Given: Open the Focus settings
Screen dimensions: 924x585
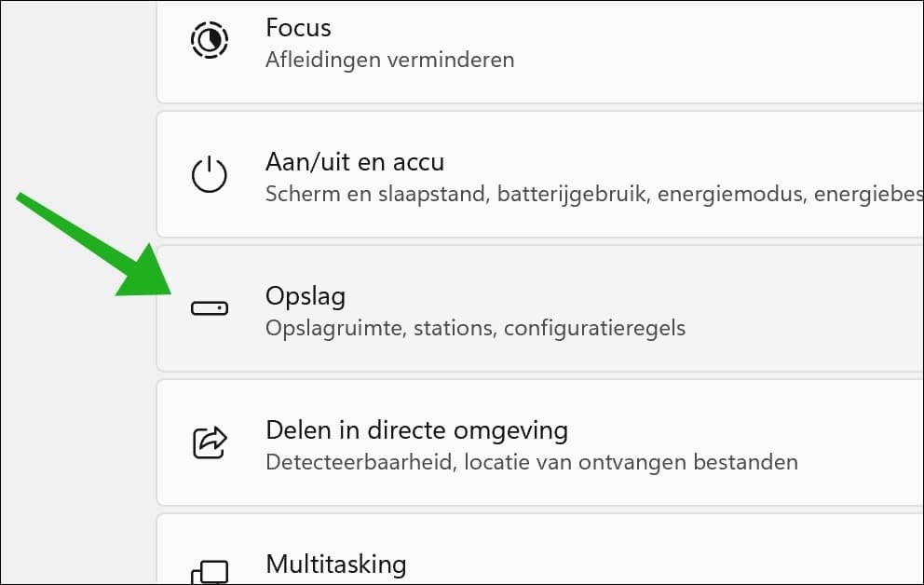Looking at the screenshot, I should click(x=298, y=28).
